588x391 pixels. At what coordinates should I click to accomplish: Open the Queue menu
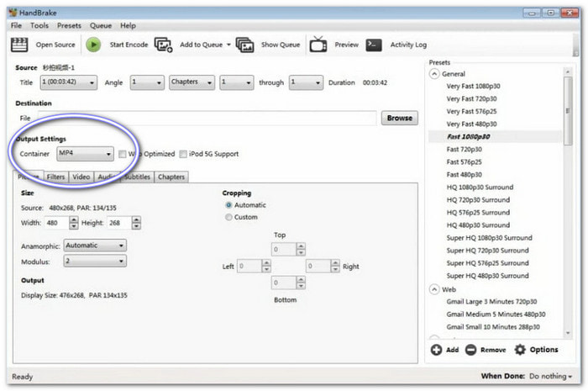pyautogui.click(x=101, y=25)
